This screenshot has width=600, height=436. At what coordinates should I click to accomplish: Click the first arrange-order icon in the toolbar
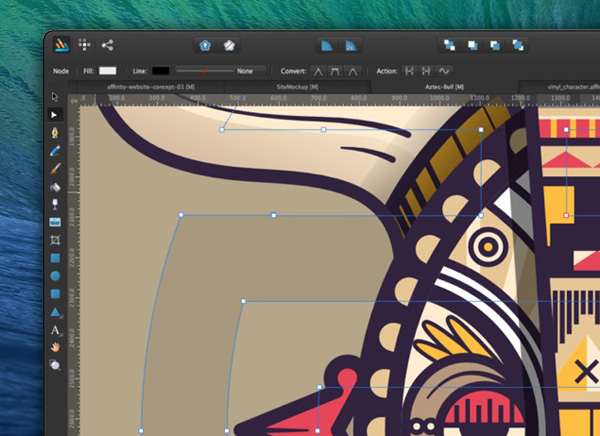tap(449, 45)
